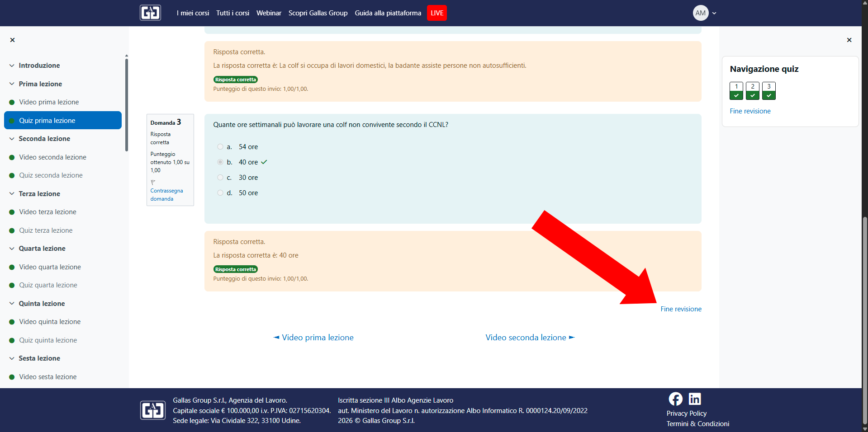Open the LinkedIn icon in footer

[694, 399]
